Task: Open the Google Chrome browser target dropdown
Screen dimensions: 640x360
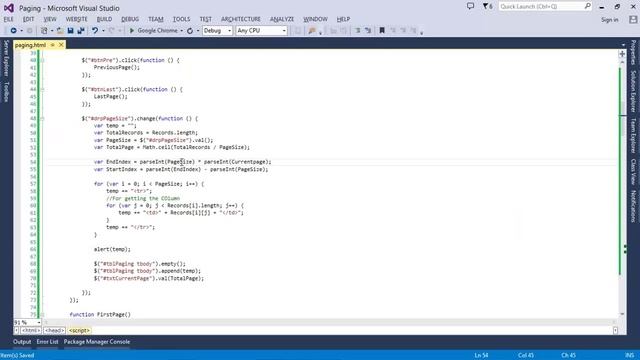Action: coord(182,31)
